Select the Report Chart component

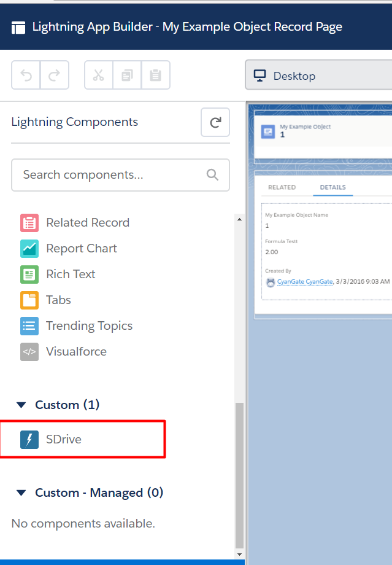click(81, 248)
